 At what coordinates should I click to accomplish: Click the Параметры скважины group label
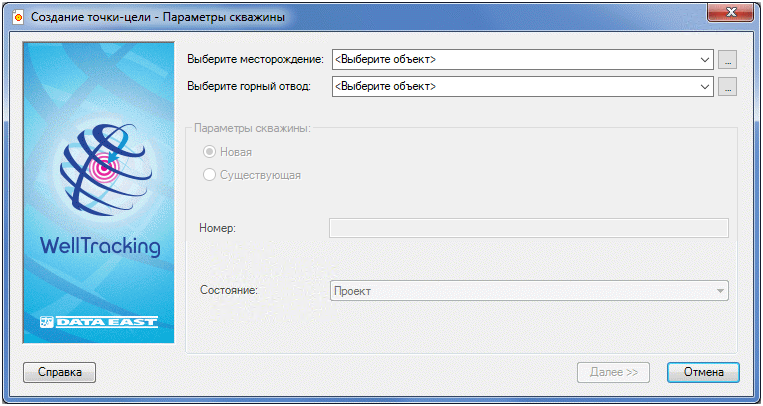[252, 129]
